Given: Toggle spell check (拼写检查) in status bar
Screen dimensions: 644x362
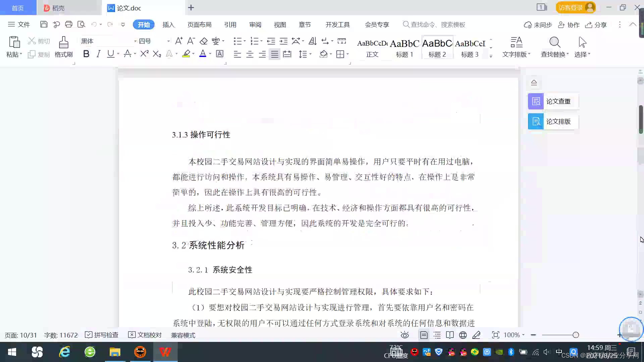Looking at the screenshot, I should (x=102, y=335).
